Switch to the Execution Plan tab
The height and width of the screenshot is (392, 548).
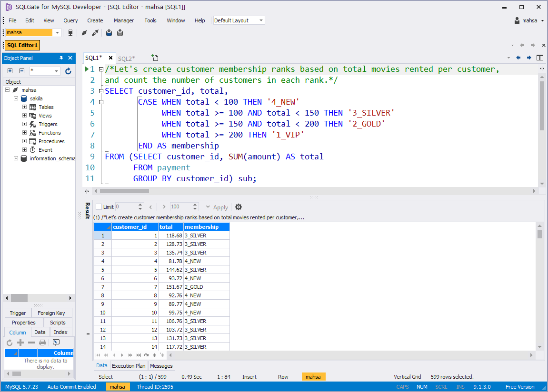pyautogui.click(x=129, y=365)
